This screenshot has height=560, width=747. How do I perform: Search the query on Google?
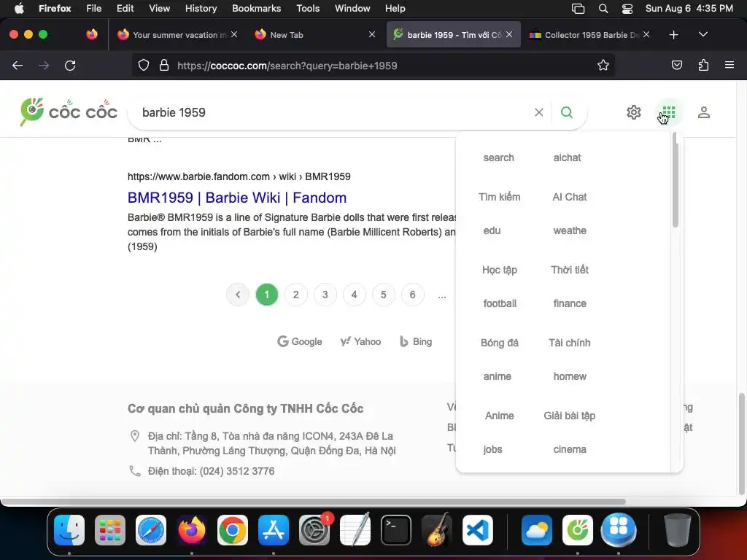[300, 341]
